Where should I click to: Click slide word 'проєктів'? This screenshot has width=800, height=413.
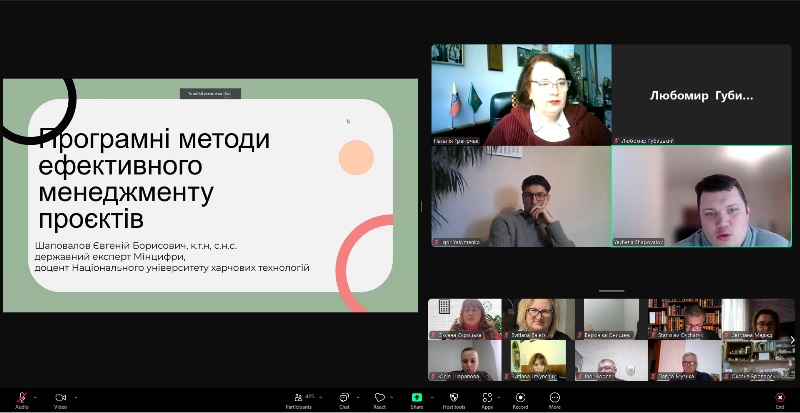(91, 220)
